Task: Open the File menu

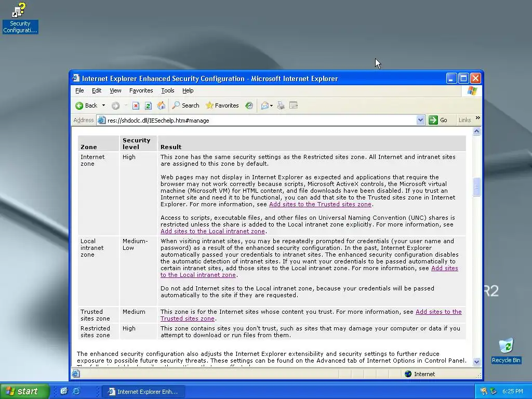Action: point(79,90)
